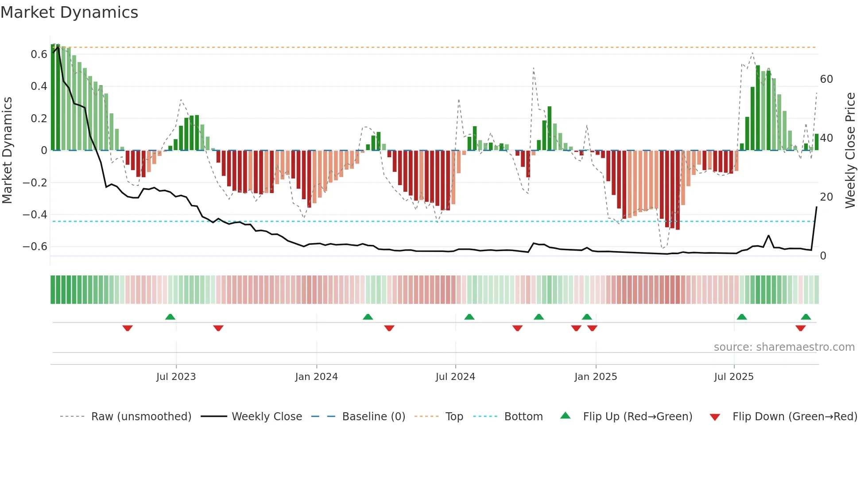Click the flip-up marker just after Jul 2025
This screenshot has width=868, height=488.
click(x=742, y=317)
